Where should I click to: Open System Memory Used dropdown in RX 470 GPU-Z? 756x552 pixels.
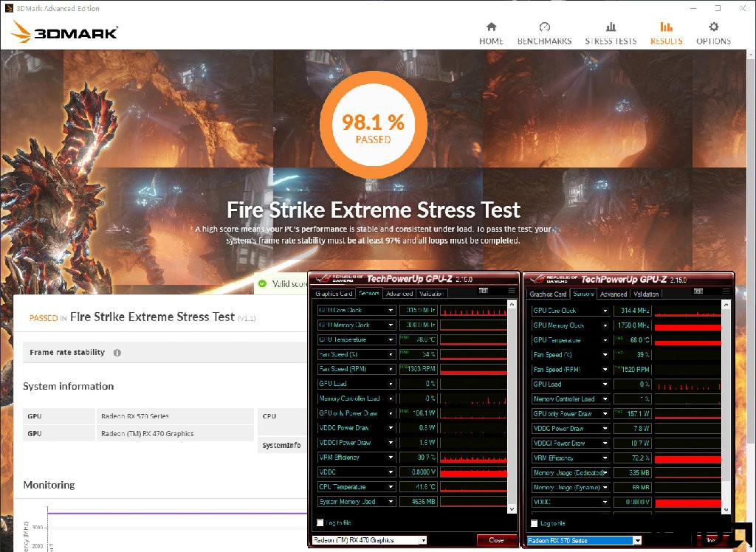(x=391, y=502)
